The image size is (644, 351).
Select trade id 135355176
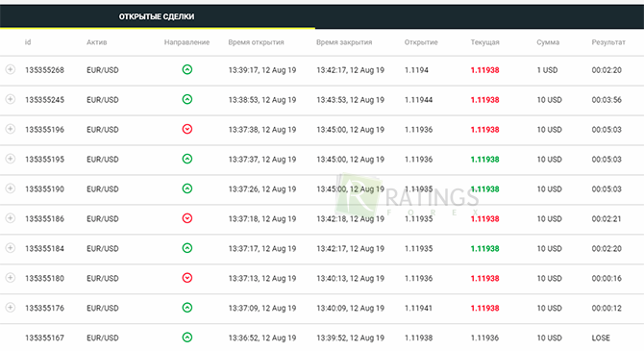[45, 309]
